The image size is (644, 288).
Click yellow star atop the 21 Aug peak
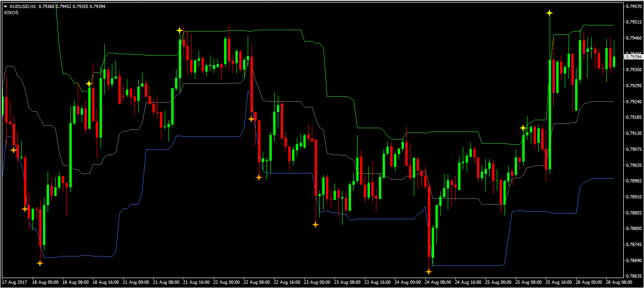(179, 30)
